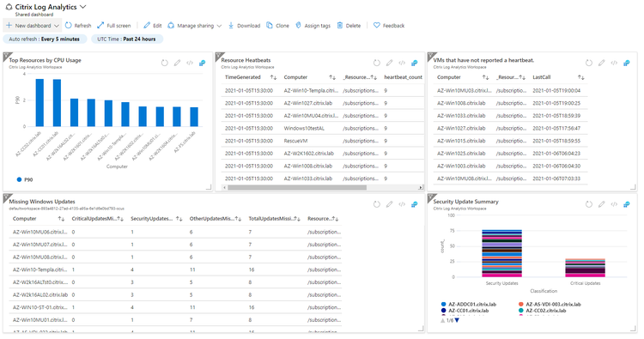Viewport: 644px width, 339px height.
Task: Send Feedback
Action: [389, 26]
